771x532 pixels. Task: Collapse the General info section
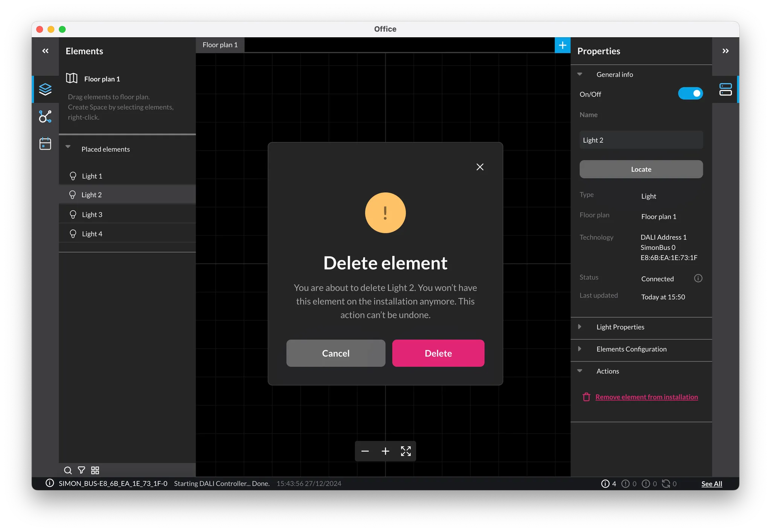coord(580,74)
